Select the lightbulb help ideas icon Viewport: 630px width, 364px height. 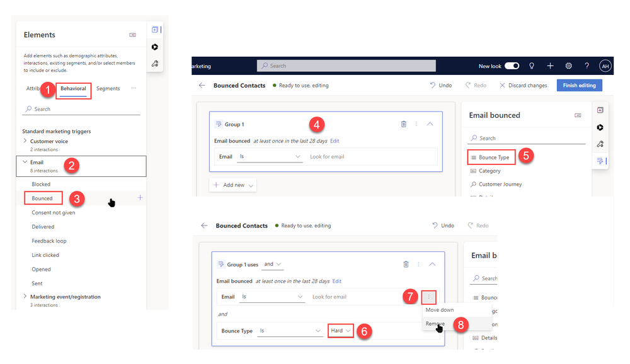point(532,65)
